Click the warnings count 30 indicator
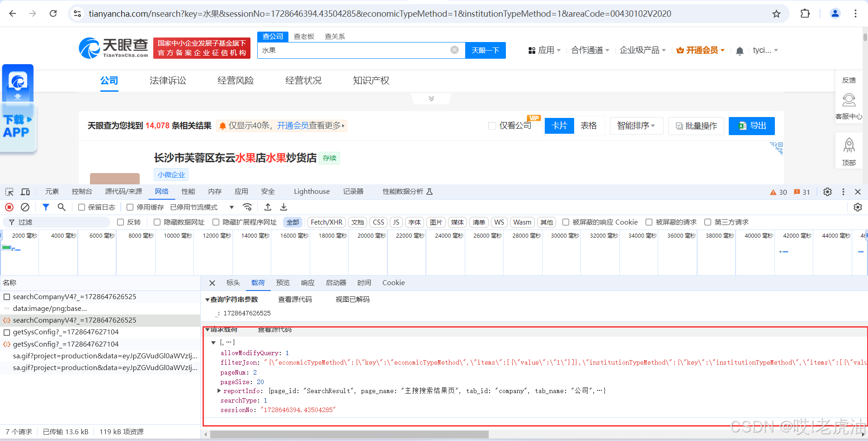This screenshot has height=441, width=868. [x=778, y=192]
